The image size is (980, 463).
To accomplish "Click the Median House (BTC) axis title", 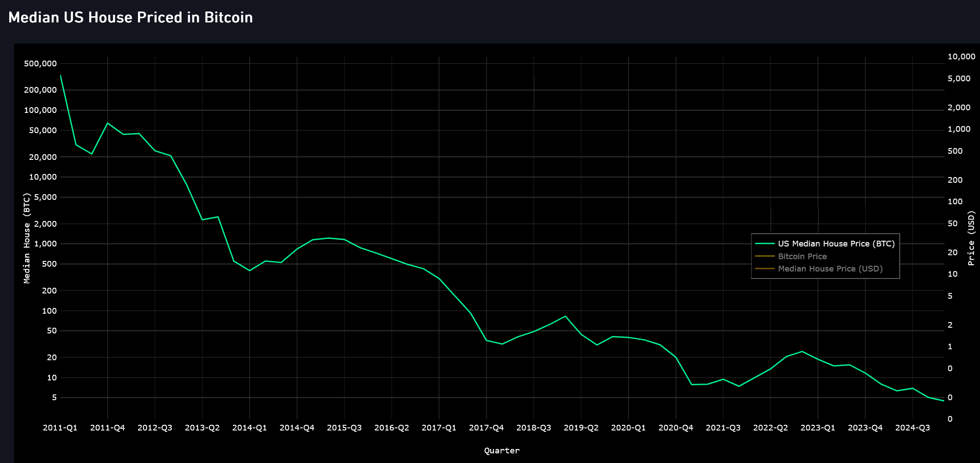I will point(27,238).
